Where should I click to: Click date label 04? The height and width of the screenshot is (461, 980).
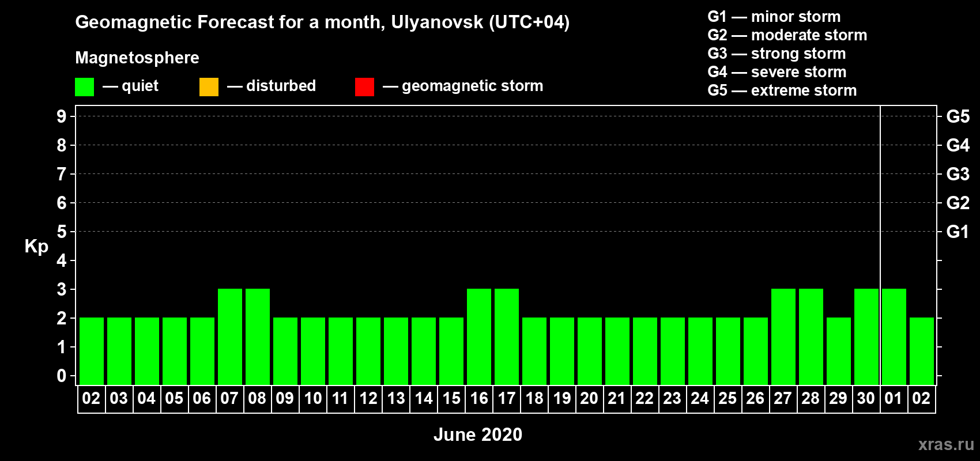[x=146, y=398]
